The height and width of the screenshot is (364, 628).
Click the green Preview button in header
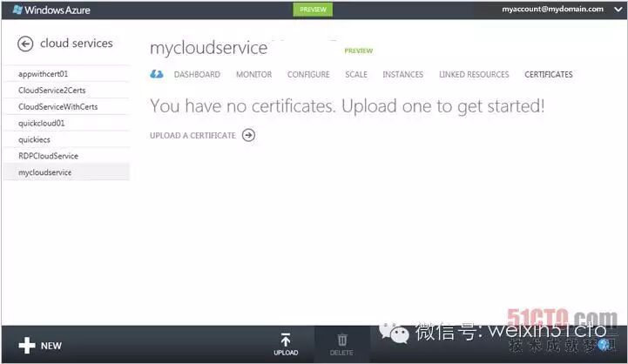[313, 10]
